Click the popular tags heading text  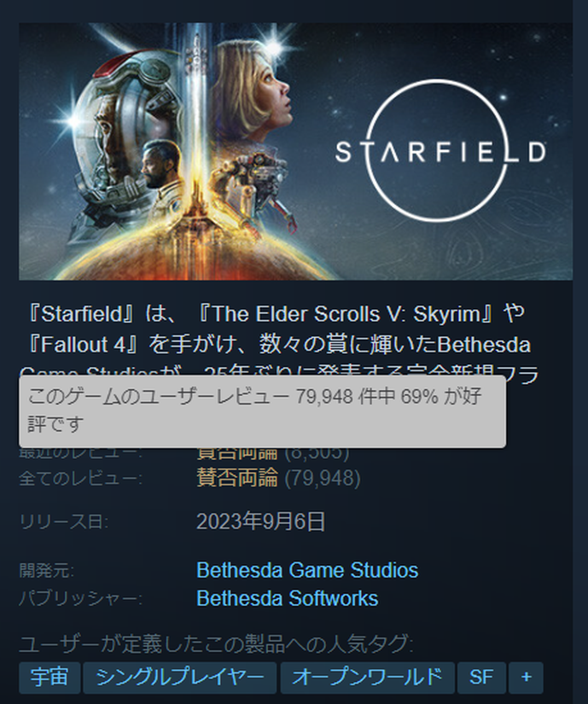217,643
